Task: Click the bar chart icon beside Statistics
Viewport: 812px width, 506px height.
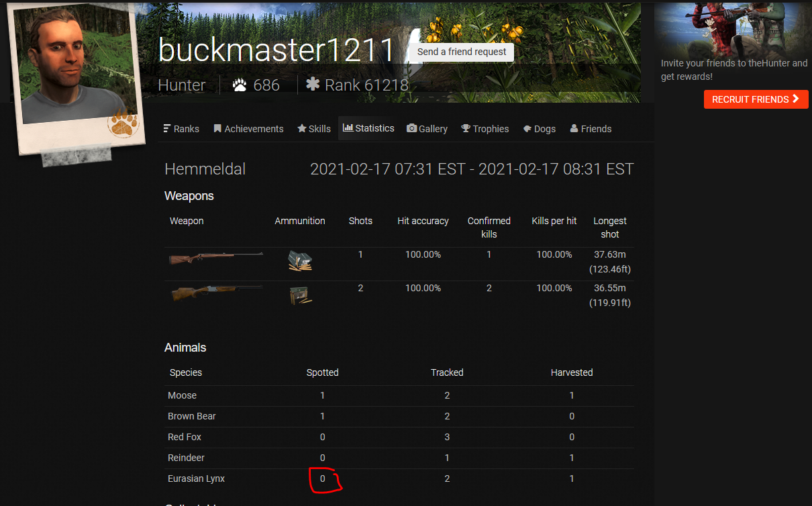Action: pos(348,128)
